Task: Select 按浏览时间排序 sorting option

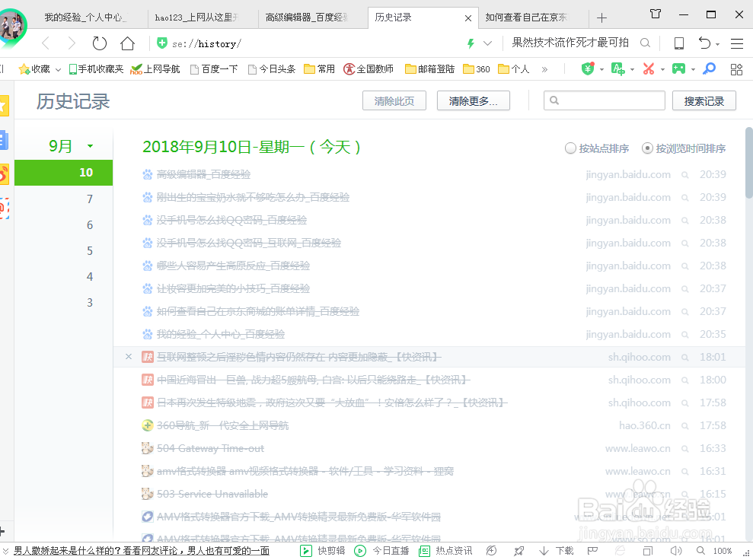Action: pos(647,148)
